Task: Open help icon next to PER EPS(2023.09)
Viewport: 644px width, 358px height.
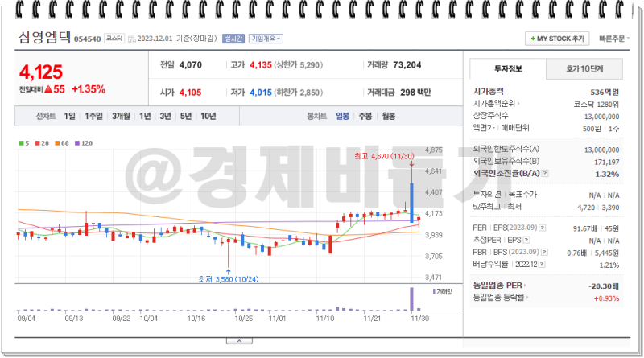Action: 542,228
